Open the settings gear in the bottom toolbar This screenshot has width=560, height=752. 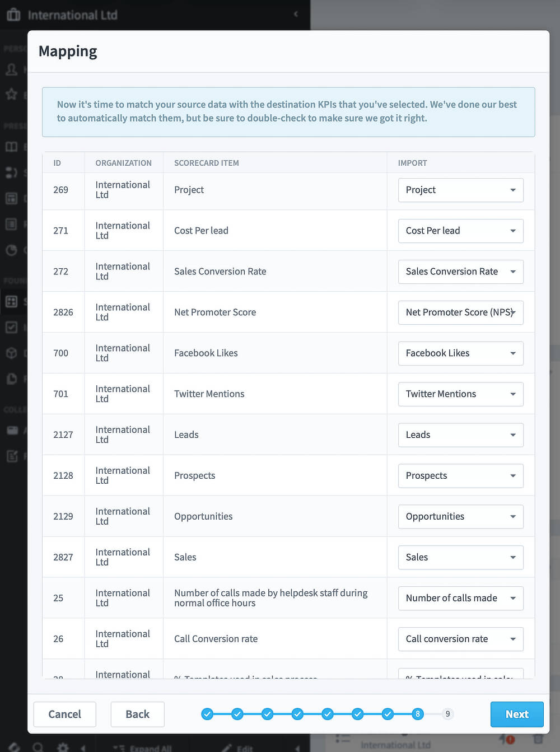pos(63,748)
